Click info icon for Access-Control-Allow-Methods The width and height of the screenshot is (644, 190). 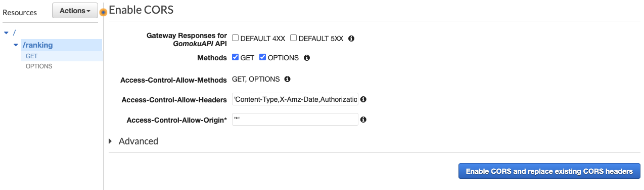coord(288,79)
